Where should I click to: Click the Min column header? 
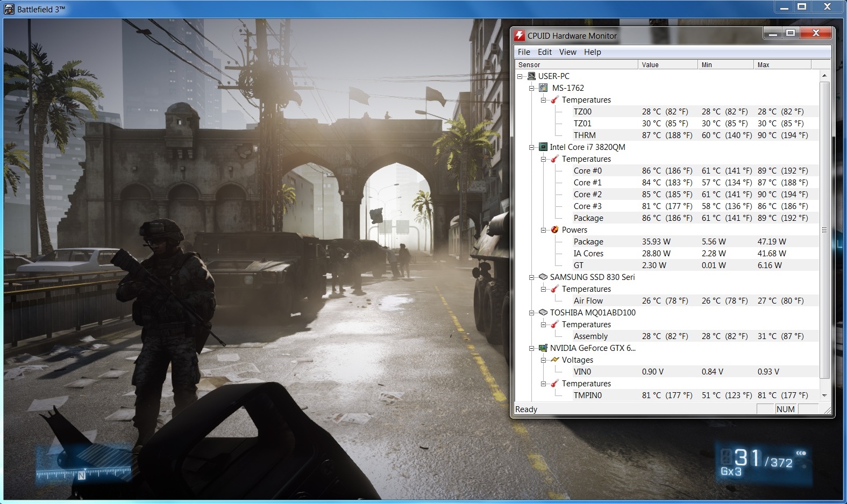click(x=726, y=64)
